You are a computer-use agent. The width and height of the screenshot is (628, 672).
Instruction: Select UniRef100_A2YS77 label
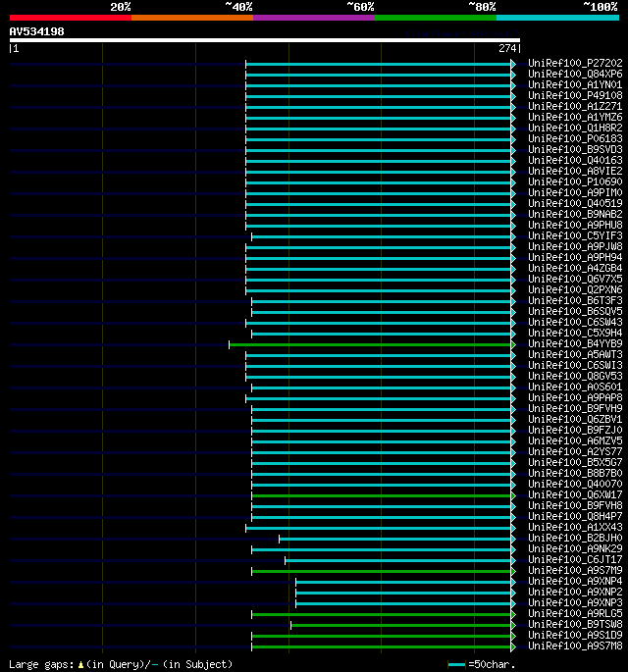point(575,451)
